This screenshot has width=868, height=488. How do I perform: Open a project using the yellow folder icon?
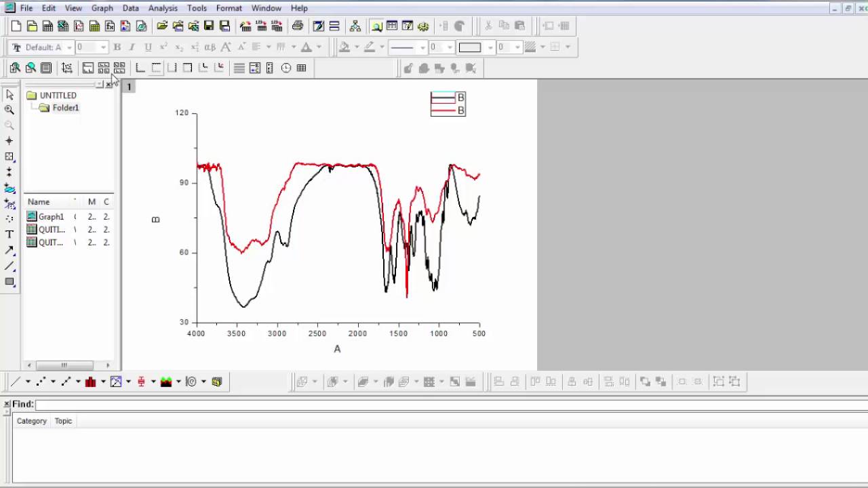162,26
